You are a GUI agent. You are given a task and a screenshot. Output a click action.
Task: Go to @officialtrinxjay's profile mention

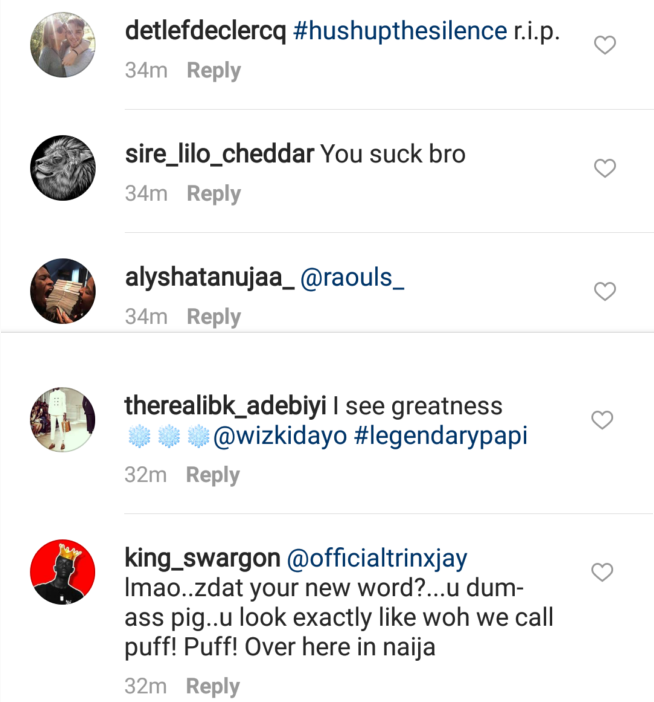[x=377, y=558]
